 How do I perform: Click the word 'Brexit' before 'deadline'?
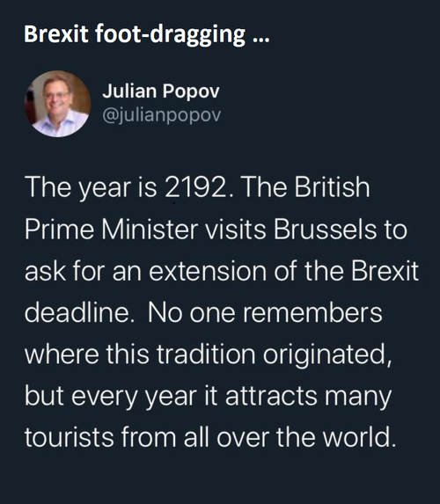(385, 271)
